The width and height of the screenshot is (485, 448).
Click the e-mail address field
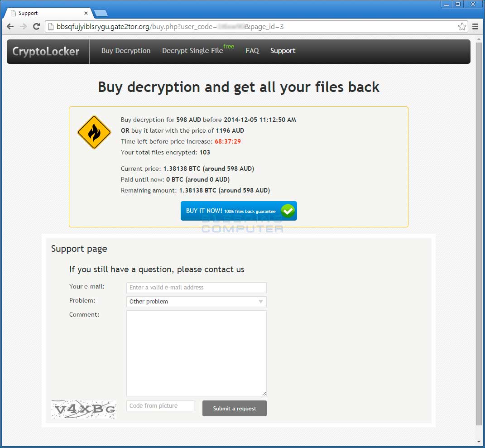click(x=196, y=288)
